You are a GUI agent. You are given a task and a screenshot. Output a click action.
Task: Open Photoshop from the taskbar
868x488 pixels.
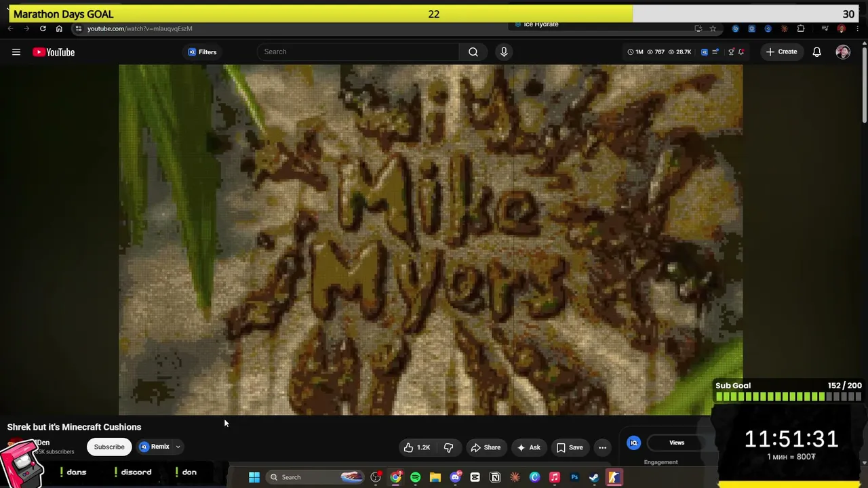(574, 477)
